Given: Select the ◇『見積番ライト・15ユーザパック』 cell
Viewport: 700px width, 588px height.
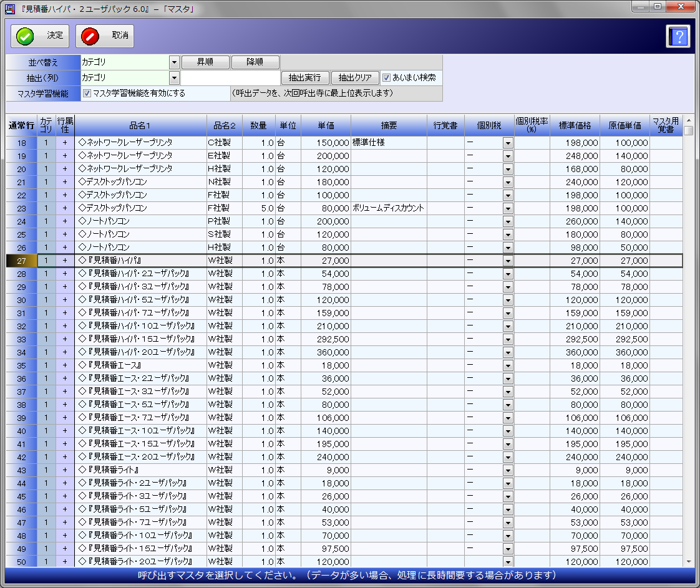Looking at the screenshot, I should (x=140, y=549).
